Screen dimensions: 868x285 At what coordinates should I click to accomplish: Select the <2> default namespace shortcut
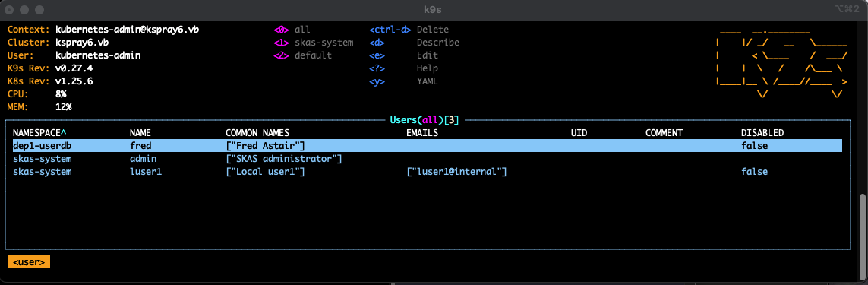(303, 55)
